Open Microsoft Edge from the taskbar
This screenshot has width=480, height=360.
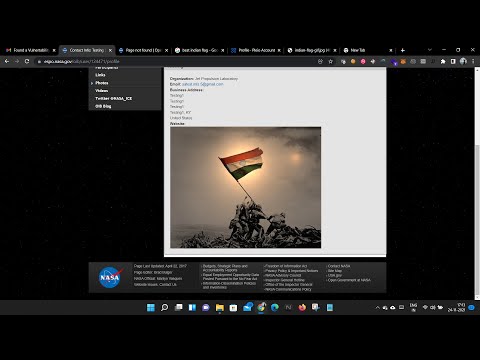[275, 307]
